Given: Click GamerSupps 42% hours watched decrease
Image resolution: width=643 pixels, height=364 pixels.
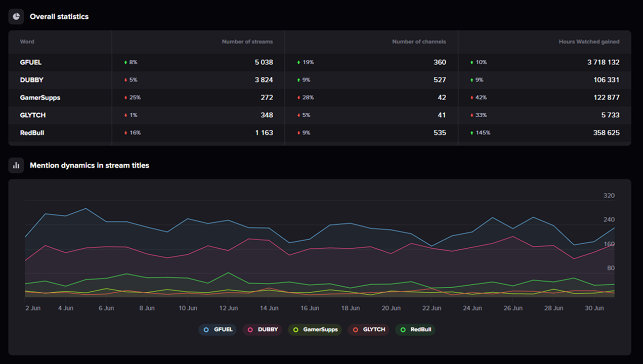Looking at the screenshot, I should (x=479, y=98).
